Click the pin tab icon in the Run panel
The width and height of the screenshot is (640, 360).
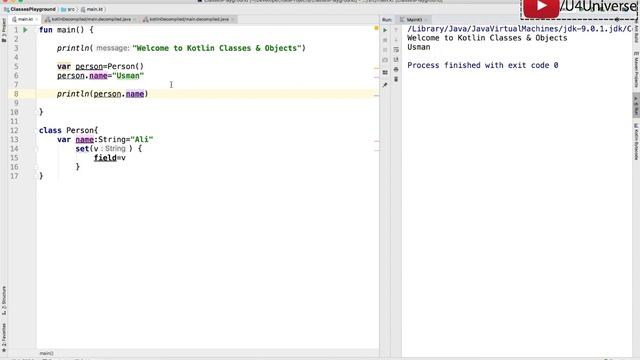pyautogui.click(x=385, y=85)
